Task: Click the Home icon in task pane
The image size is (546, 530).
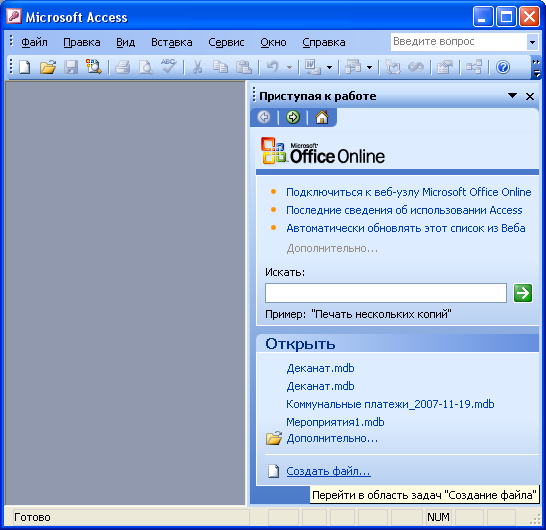Action: (x=322, y=117)
